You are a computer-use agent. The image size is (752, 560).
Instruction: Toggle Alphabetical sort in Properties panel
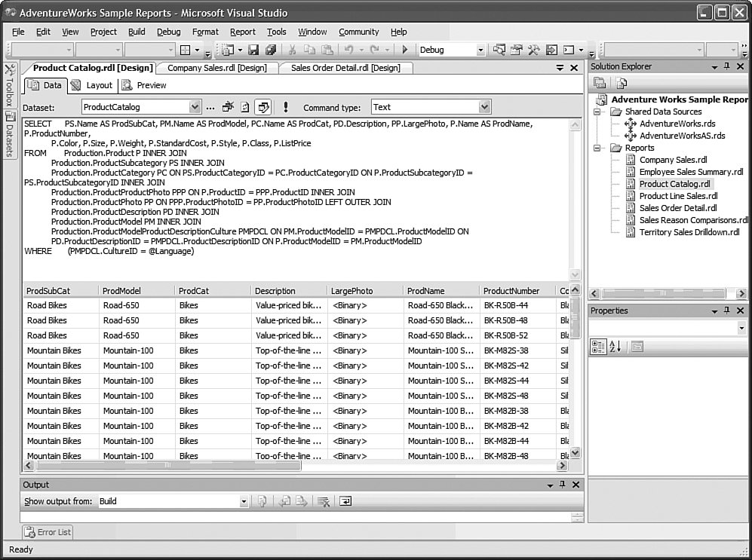coord(615,347)
